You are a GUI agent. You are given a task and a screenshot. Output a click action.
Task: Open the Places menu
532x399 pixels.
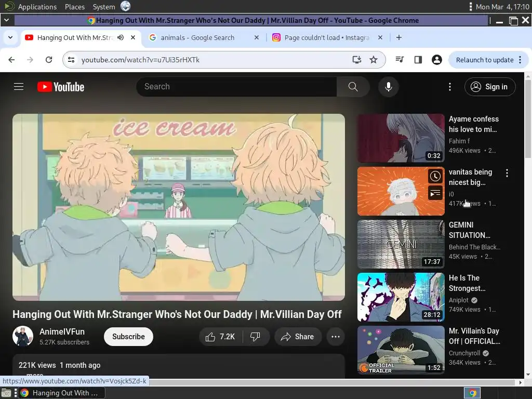coord(75,7)
